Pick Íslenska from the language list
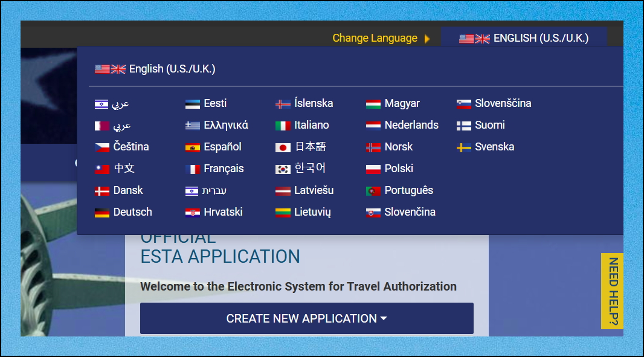 tap(314, 103)
